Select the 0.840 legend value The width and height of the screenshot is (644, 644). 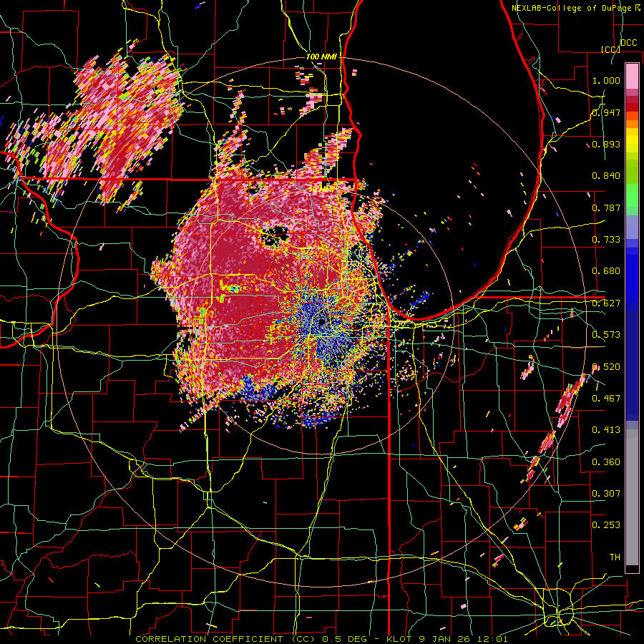point(606,176)
